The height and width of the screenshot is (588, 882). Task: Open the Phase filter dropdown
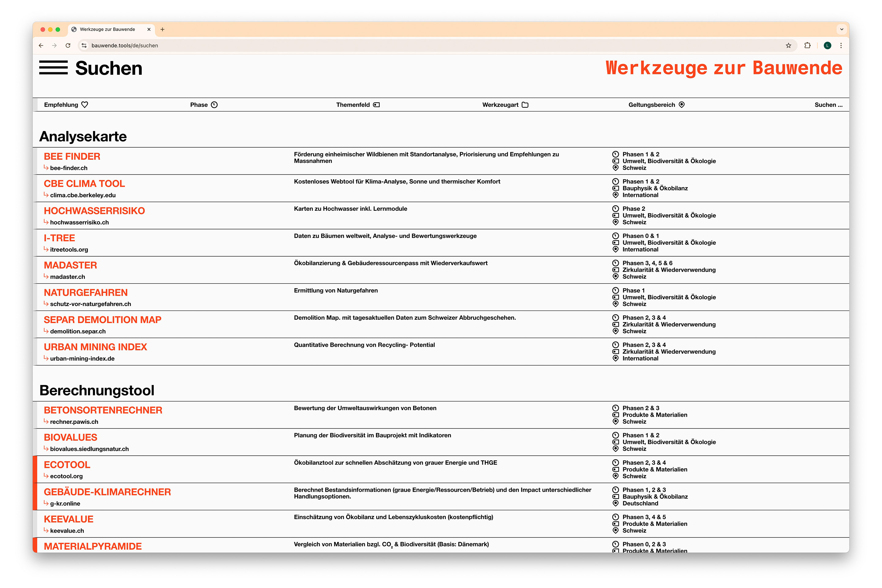(x=204, y=105)
